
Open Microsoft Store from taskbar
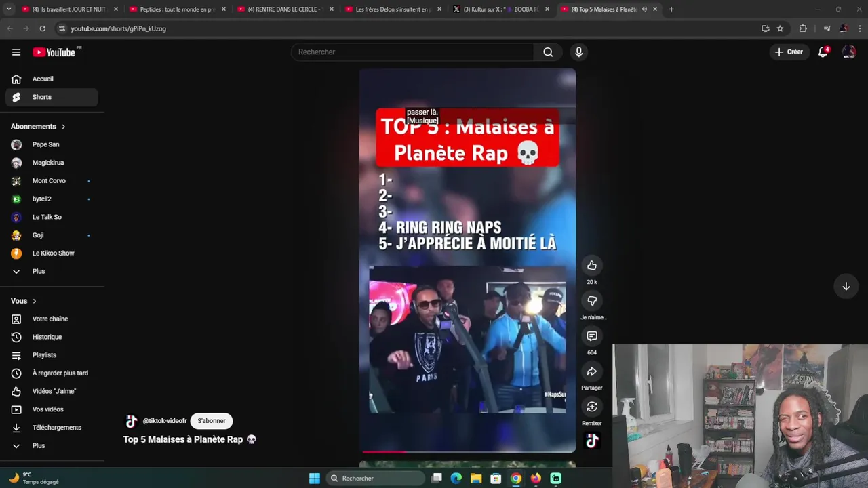pyautogui.click(x=496, y=479)
